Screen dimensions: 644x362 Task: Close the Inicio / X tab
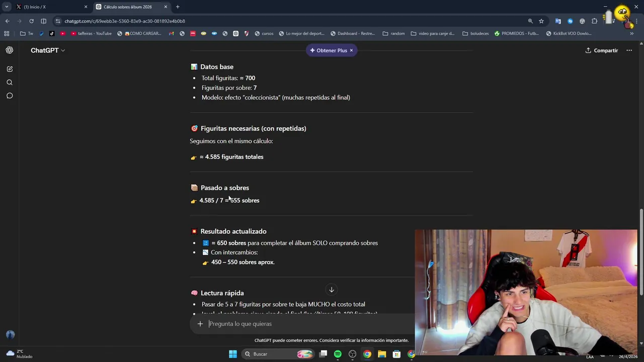pos(86,7)
